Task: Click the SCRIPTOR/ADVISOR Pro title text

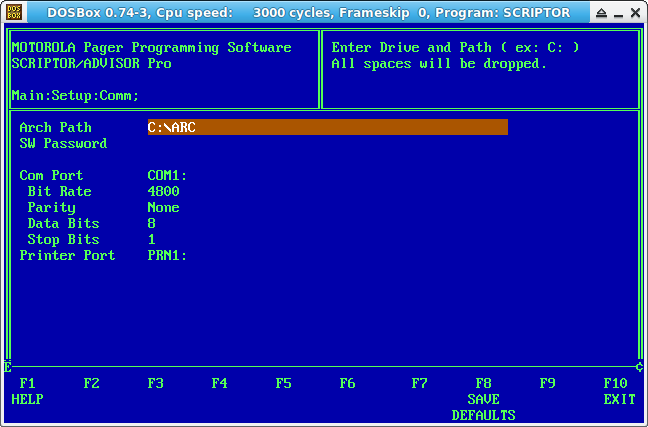Action: coord(91,63)
